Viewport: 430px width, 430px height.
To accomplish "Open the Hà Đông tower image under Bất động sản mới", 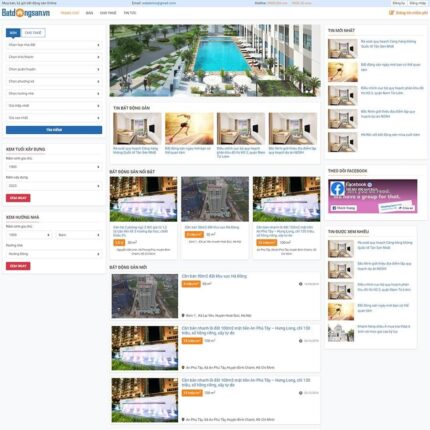I will coord(145,296).
